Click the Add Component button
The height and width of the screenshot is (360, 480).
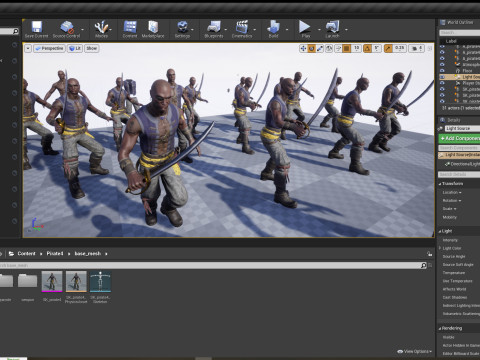pos(459,138)
